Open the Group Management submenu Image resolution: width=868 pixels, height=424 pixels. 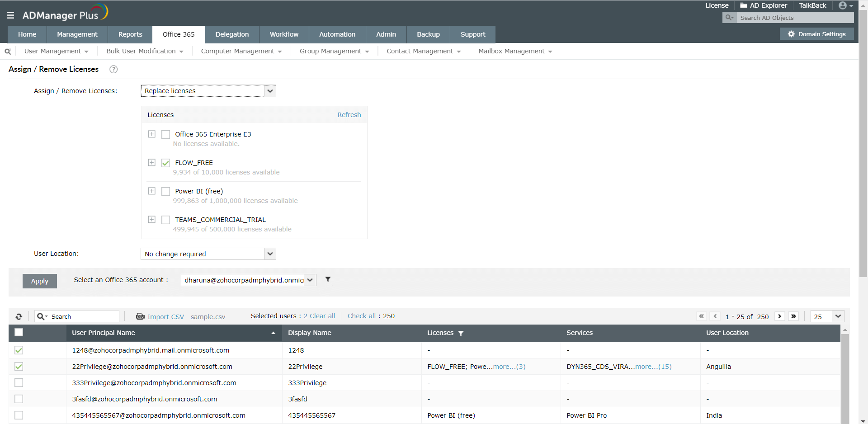[335, 52]
